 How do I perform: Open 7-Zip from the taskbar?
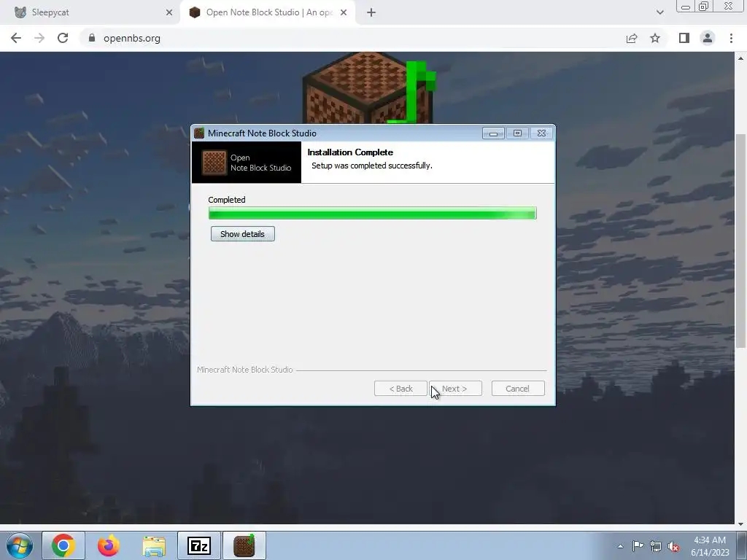click(199, 545)
